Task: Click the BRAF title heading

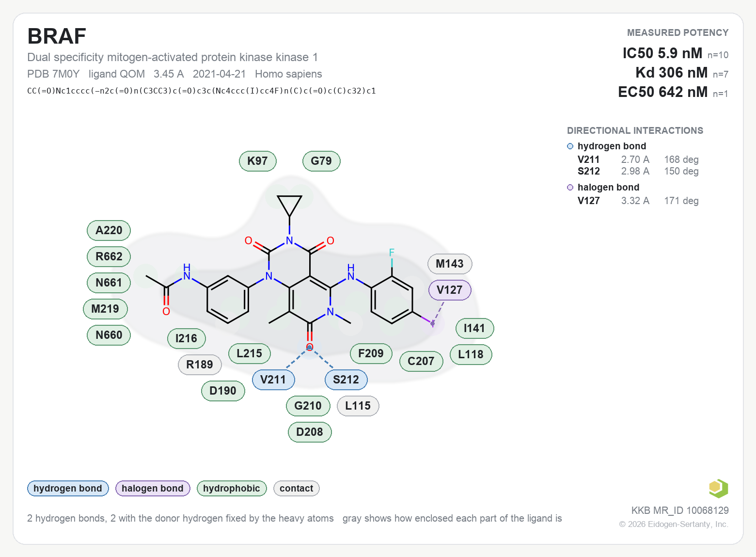Action: click(x=57, y=36)
